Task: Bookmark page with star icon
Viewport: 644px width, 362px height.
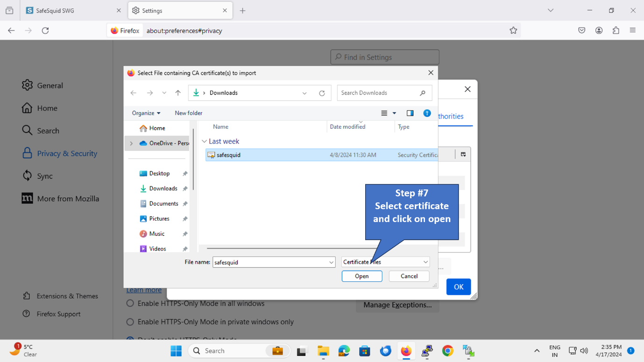Action: coord(513,30)
